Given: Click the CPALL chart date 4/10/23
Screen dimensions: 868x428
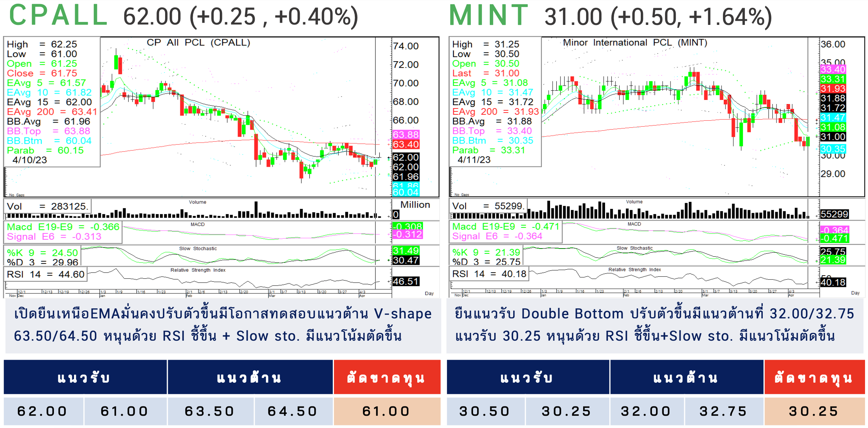Looking at the screenshot, I should coord(30,160).
